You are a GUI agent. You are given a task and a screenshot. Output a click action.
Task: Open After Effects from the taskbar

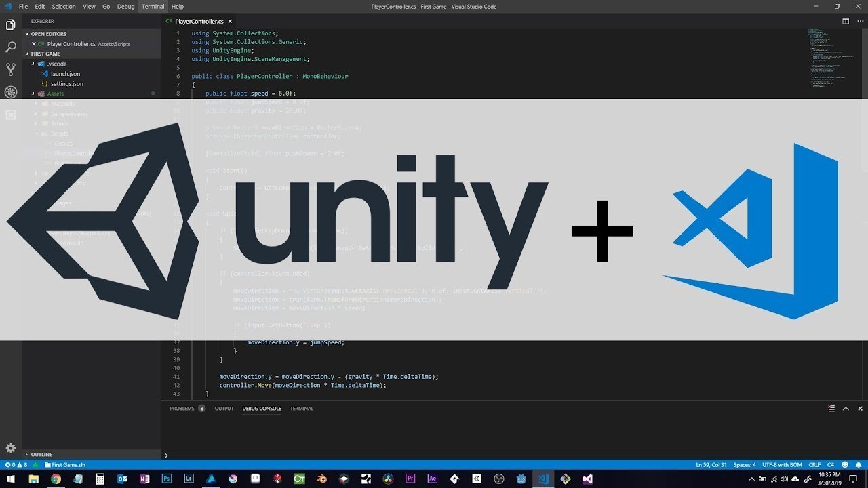click(x=433, y=479)
